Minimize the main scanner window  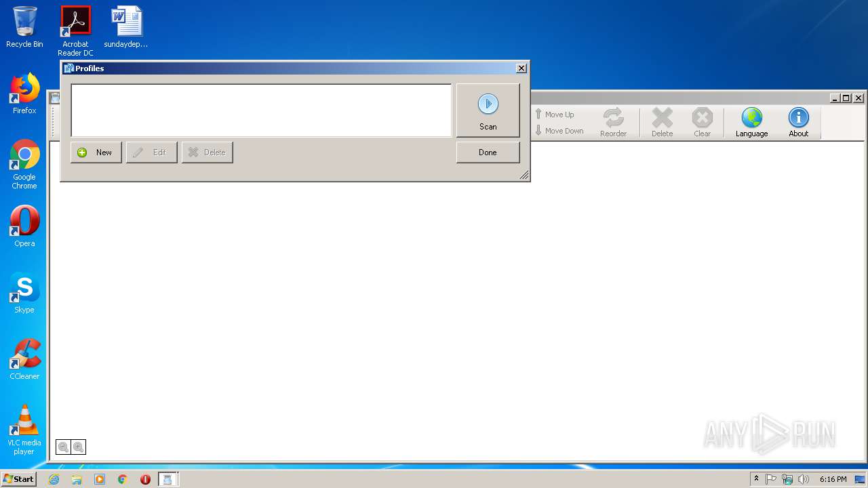[835, 98]
